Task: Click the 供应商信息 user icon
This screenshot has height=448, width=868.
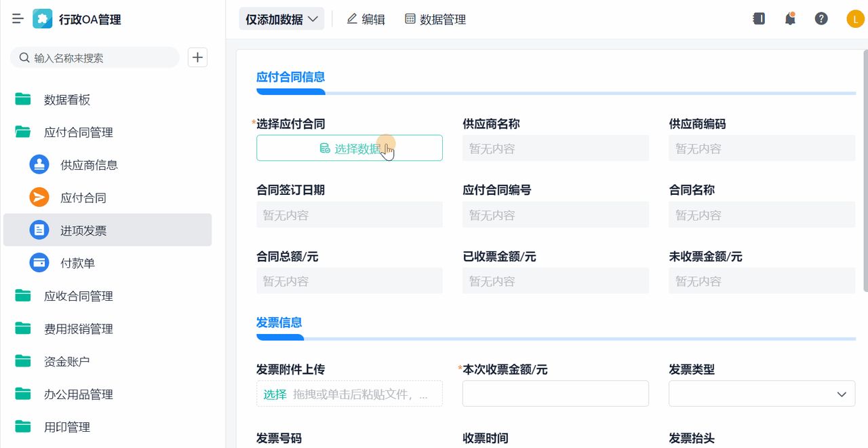Action: click(39, 164)
